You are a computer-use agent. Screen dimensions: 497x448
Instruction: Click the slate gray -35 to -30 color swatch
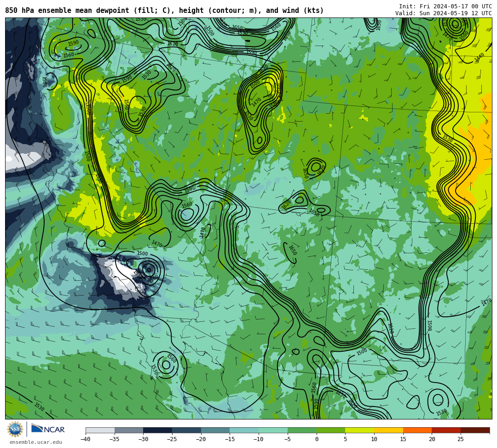coord(129,430)
